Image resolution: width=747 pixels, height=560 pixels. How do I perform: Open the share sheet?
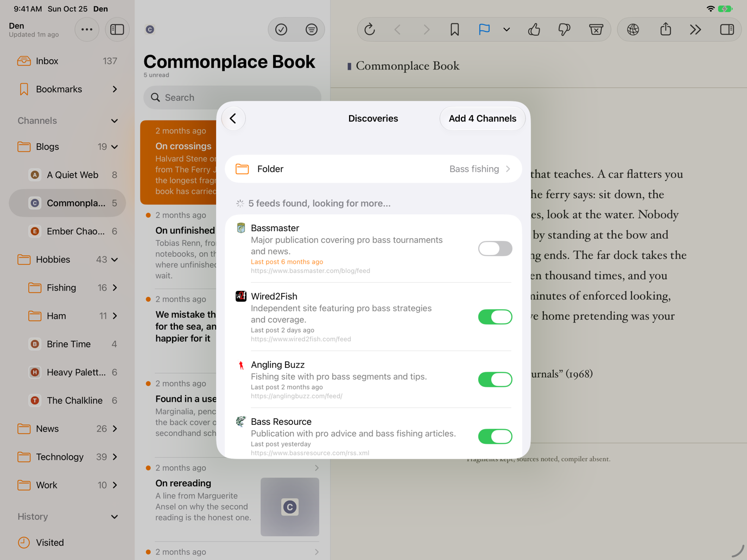pos(666,29)
